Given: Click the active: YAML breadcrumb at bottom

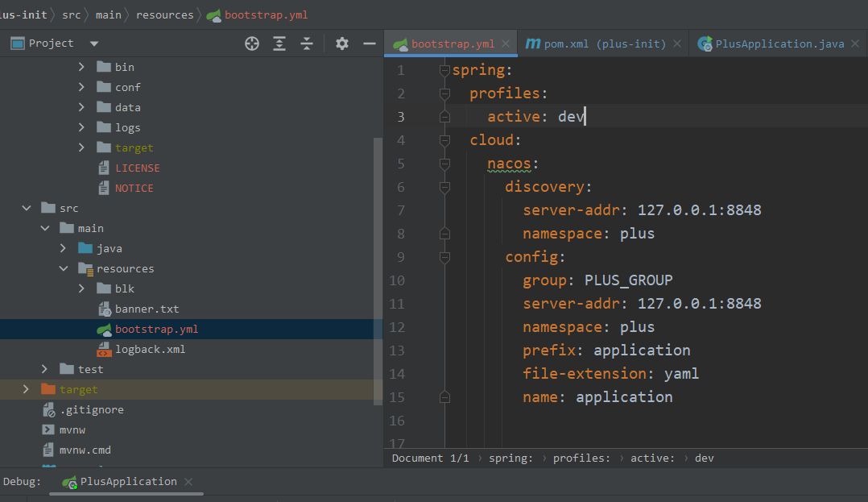Looking at the screenshot, I should tap(653, 458).
